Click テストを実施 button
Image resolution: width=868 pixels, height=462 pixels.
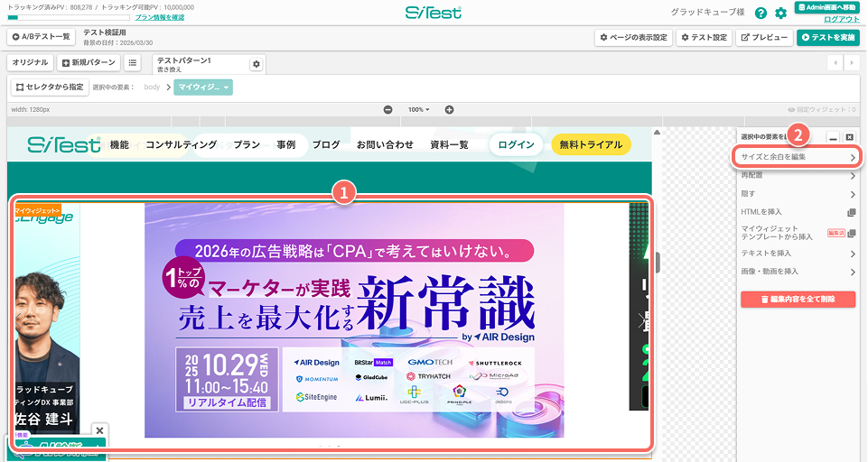[x=828, y=37]
